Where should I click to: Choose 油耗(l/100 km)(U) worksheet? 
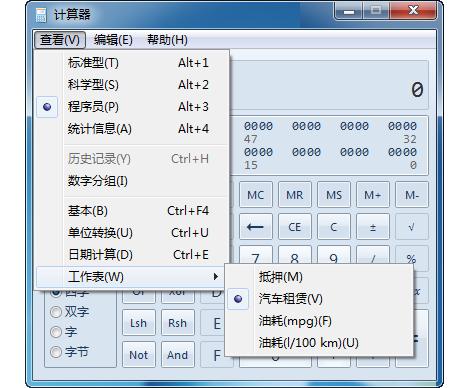coord(319,343)
